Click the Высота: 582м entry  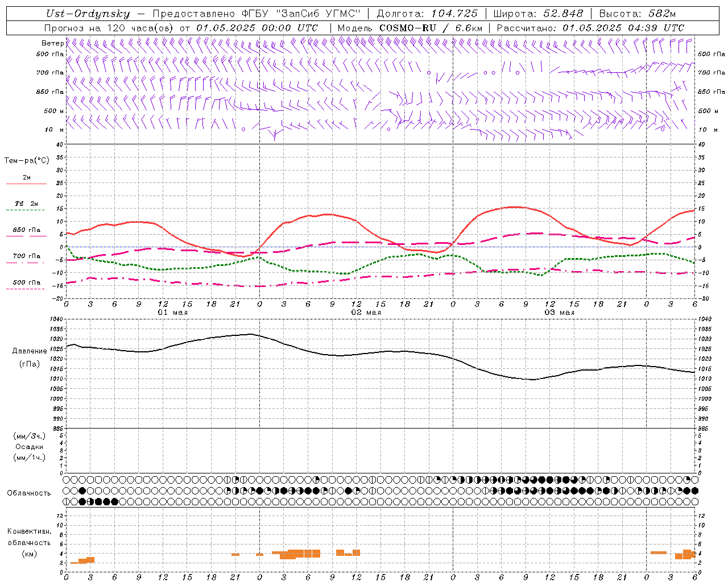[x=637, y=14]
